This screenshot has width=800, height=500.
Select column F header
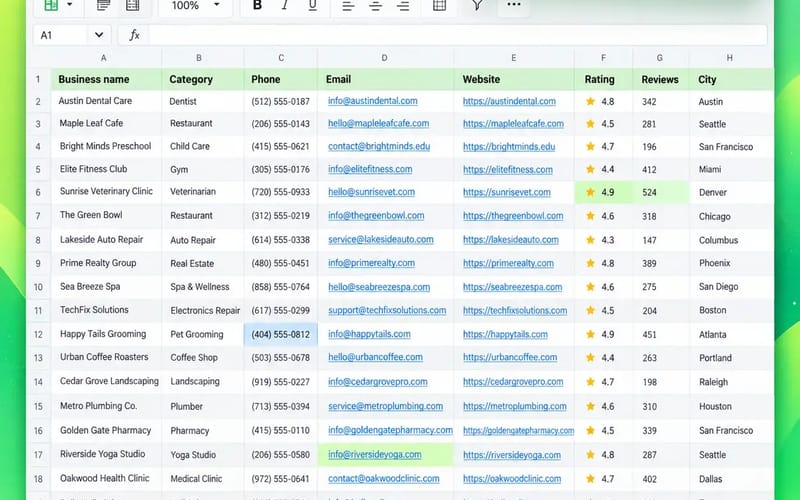[x=604, y=58]
